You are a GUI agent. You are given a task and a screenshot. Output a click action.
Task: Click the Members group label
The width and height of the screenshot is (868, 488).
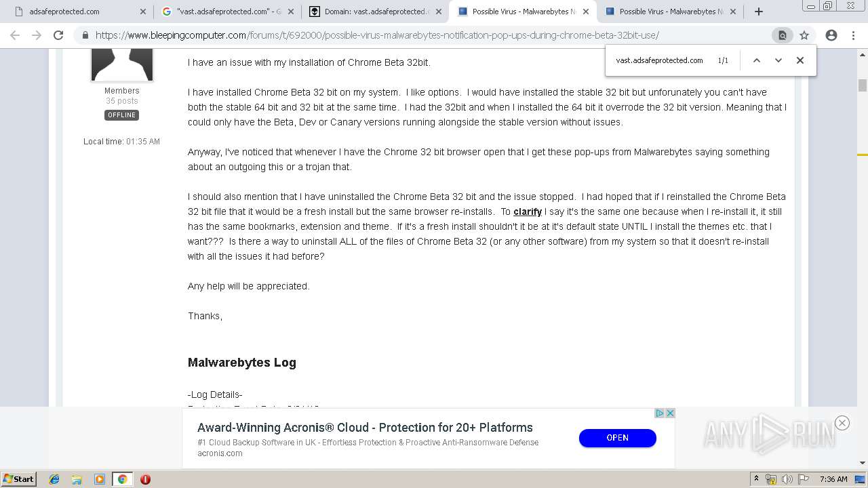pos(122,91)
